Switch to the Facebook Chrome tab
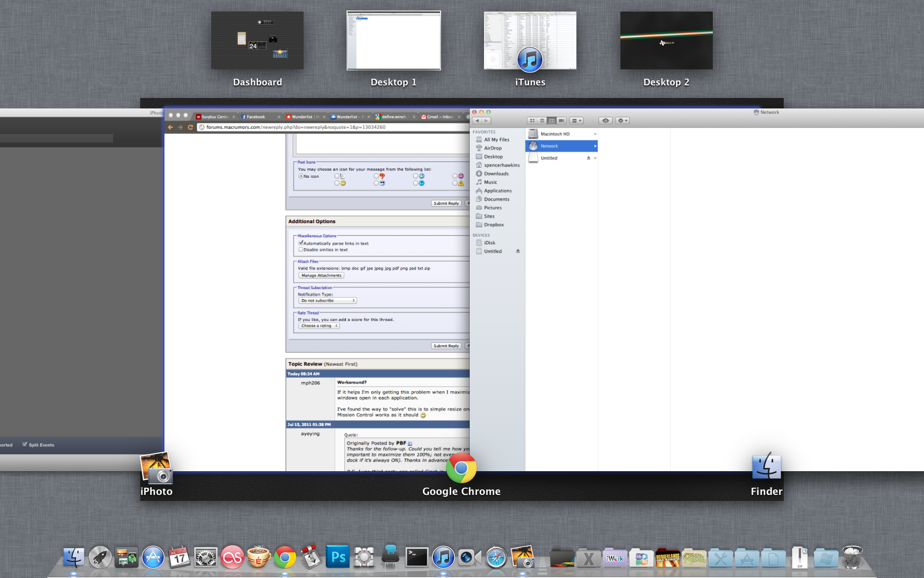This screenshot has width=924, height=578. 260,117
